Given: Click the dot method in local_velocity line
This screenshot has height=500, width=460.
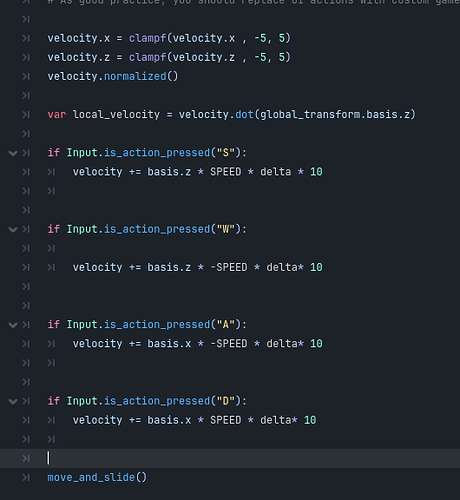Looking at the screenshot, I should [x=244, y=115].
